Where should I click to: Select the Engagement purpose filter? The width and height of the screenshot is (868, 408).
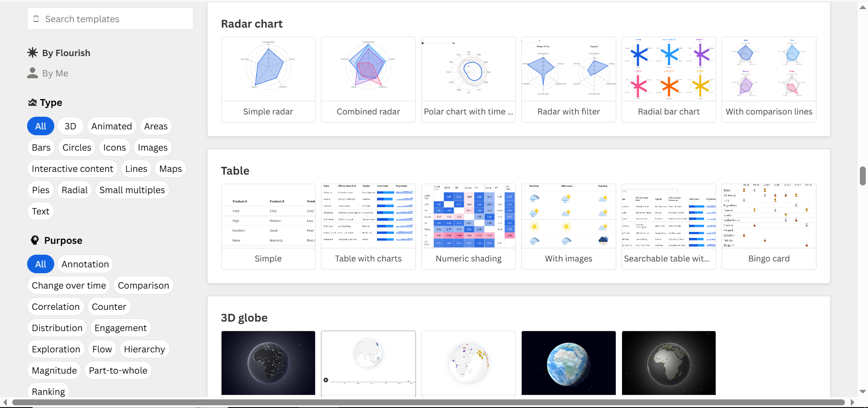point(121,328)
